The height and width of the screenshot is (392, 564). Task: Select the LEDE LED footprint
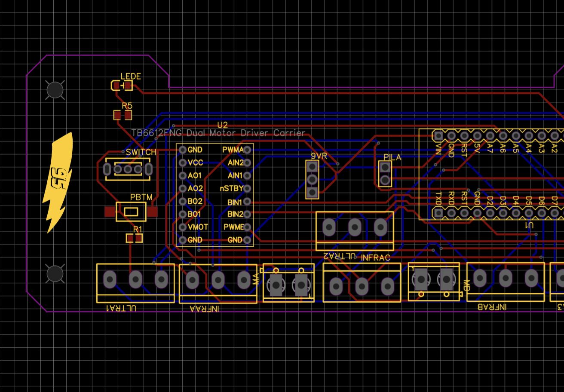point(122,86)
